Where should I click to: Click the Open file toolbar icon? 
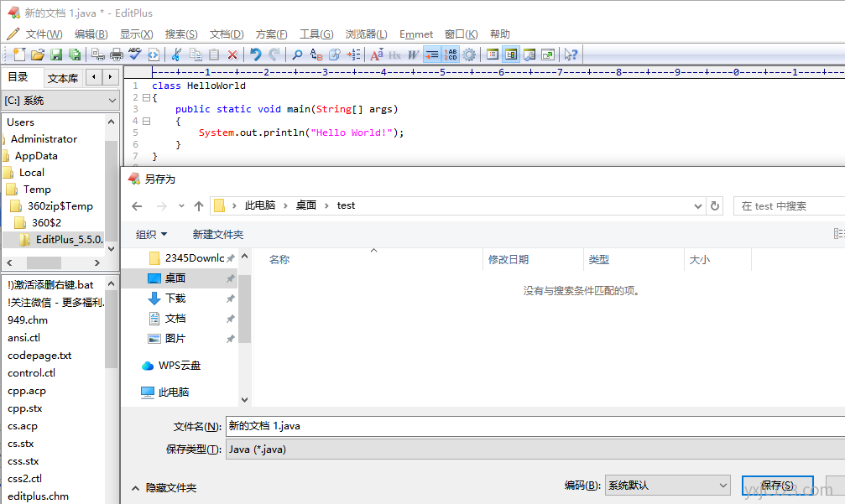(x=38, y=55)
